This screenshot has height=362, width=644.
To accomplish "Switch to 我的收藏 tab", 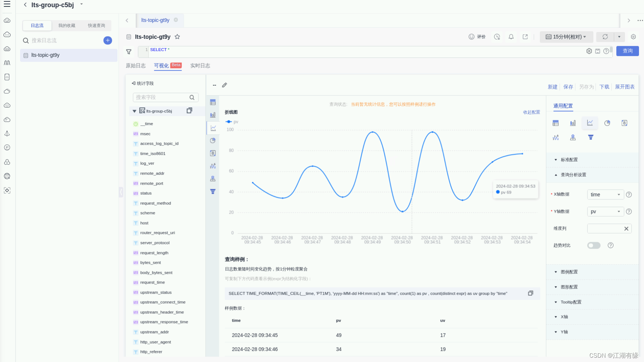I will coord(67,26).
